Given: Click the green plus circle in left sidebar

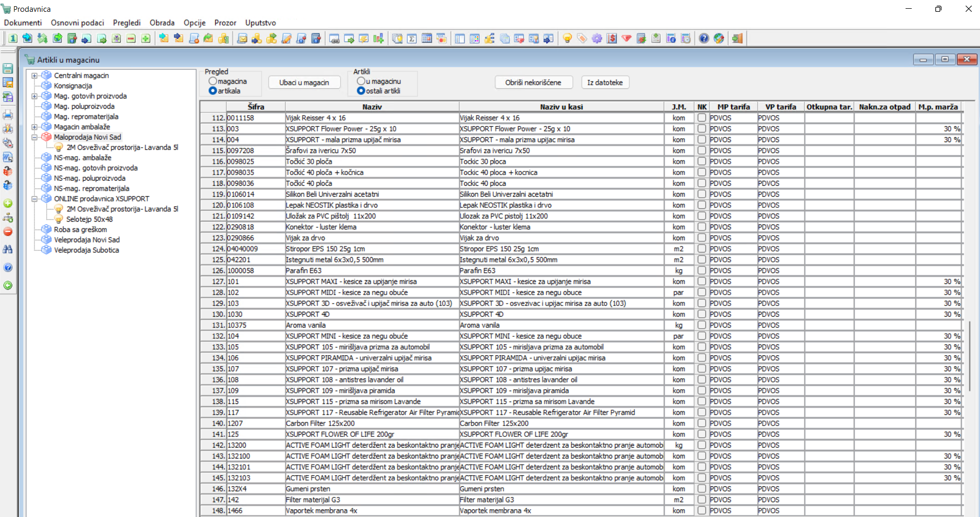Looking at the screenshot, I should (8, 203).
